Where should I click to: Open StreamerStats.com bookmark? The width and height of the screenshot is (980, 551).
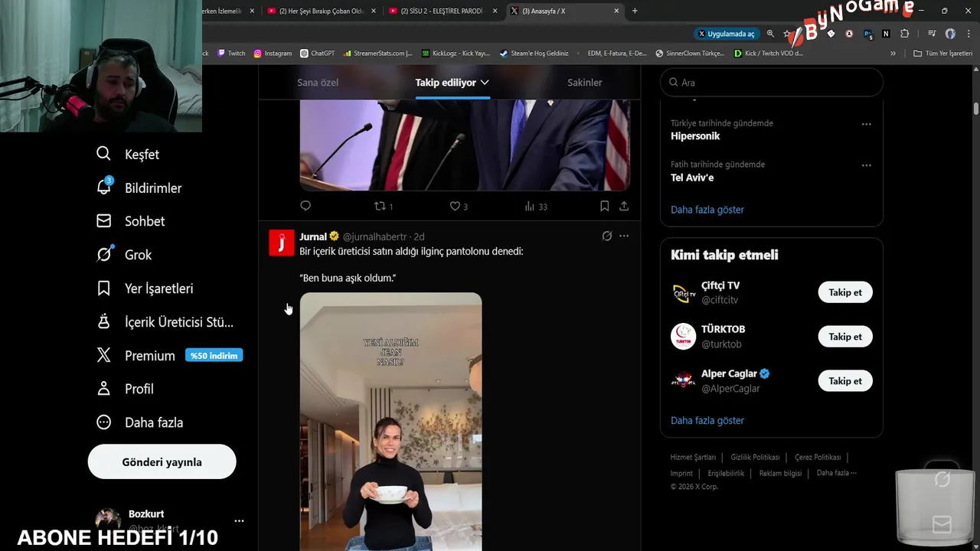pos(378,54)
